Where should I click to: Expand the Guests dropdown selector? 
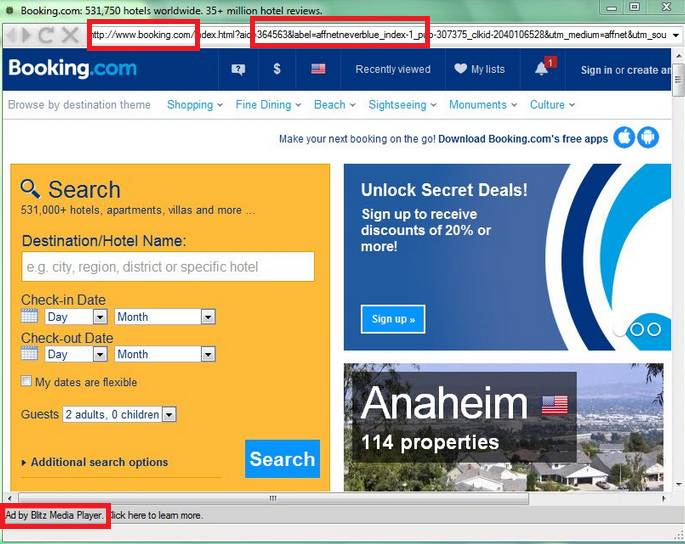(x=119, y=414)
